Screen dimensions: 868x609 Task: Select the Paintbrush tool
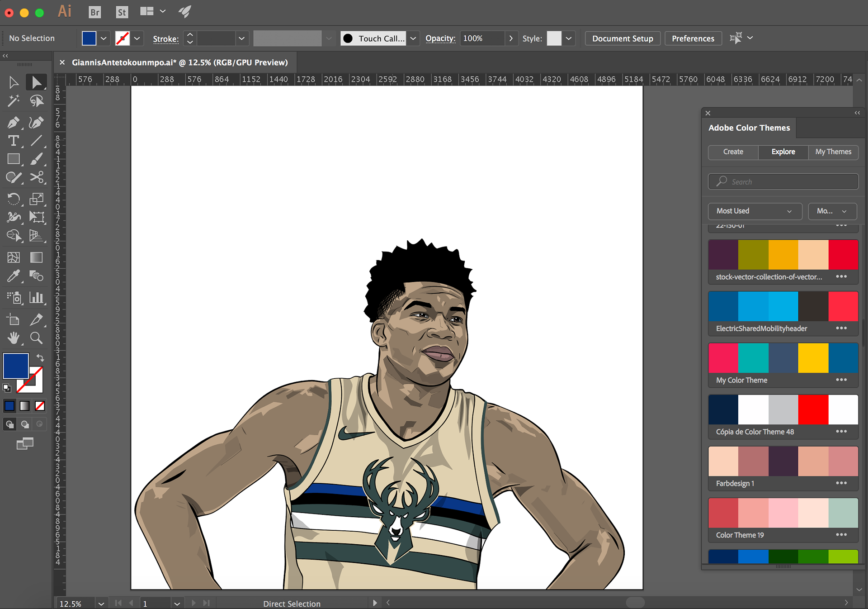tap(36, 159)
